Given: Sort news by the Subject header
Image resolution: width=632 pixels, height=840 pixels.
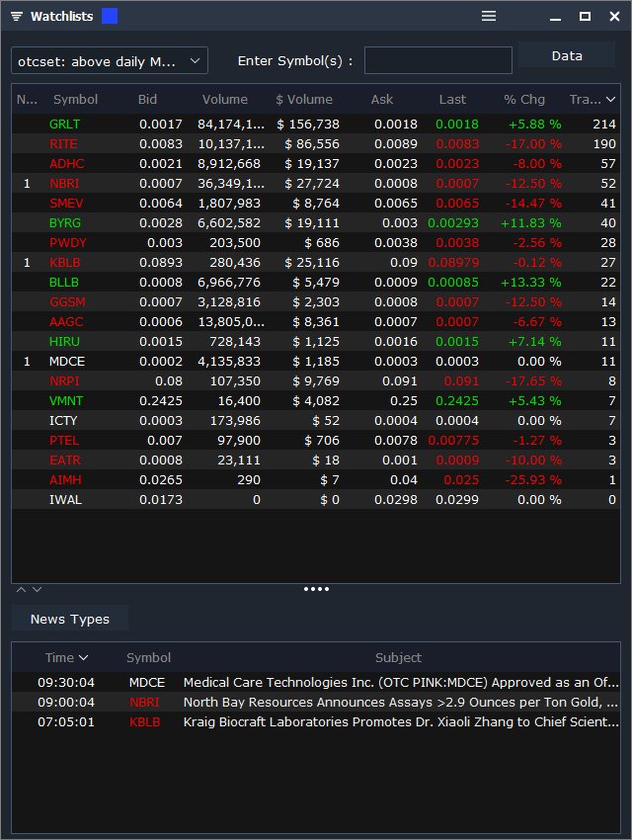Looking at the screenshot, I should click(x=398, y=658).
